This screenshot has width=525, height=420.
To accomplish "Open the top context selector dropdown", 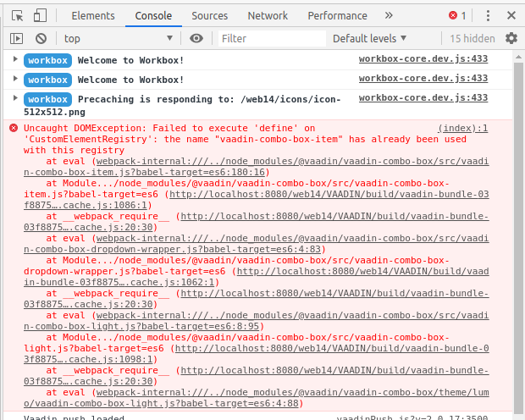I will [117, 38].
